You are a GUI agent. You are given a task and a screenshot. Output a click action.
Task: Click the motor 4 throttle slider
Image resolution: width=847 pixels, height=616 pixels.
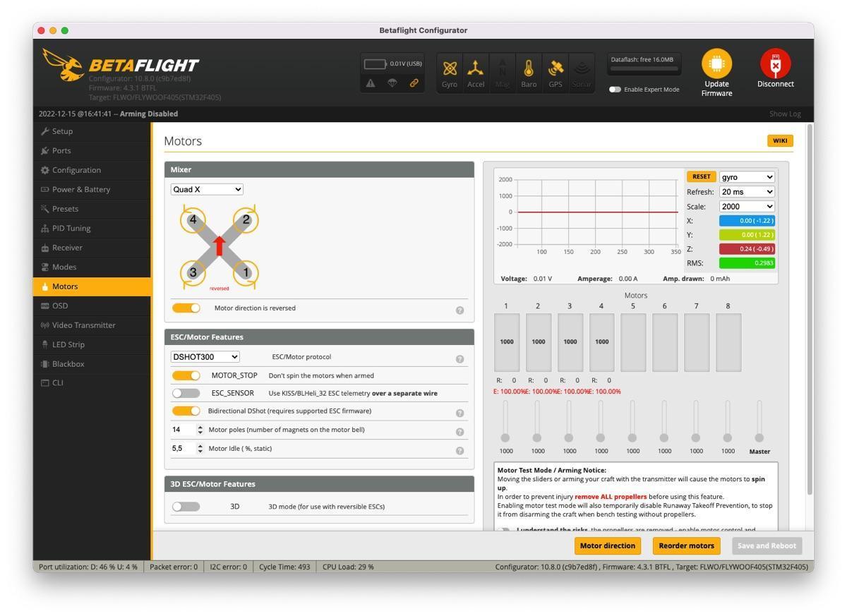click(x=600, y=421)
